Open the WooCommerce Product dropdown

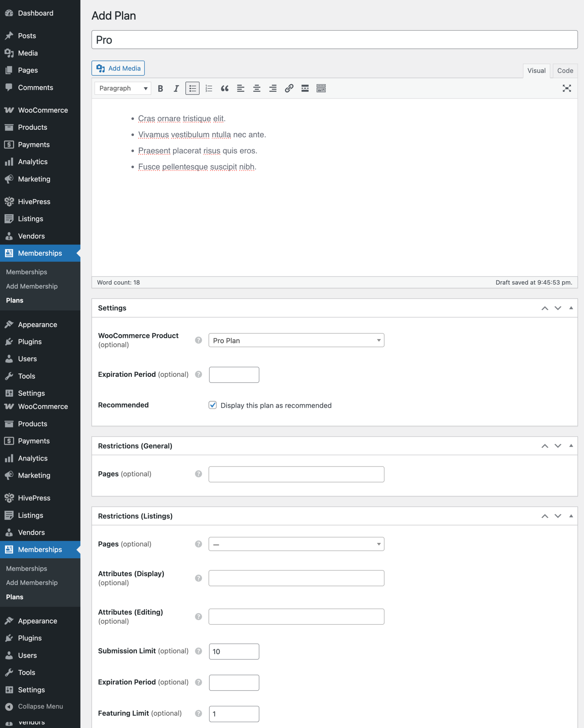(x=296, y=340)
